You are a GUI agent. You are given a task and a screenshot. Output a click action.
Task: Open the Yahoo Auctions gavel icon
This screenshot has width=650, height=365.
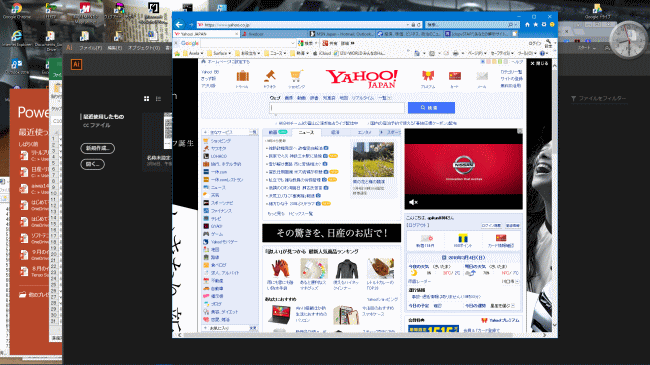[270, 76]
